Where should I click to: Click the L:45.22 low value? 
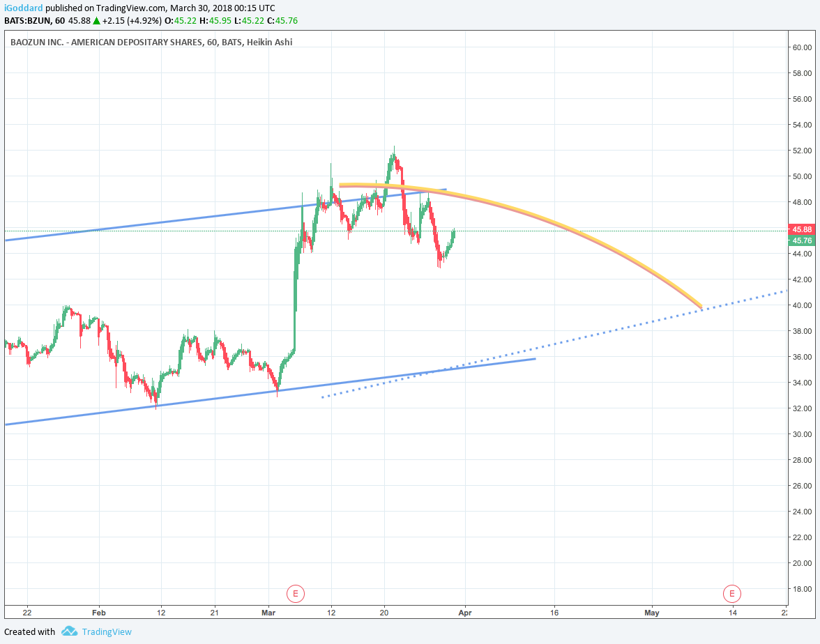tap(248, 20)
